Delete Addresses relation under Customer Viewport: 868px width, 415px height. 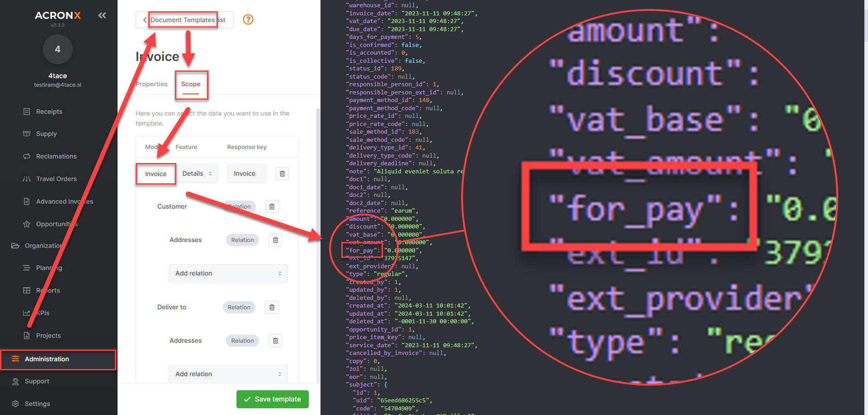coord(276,240)
